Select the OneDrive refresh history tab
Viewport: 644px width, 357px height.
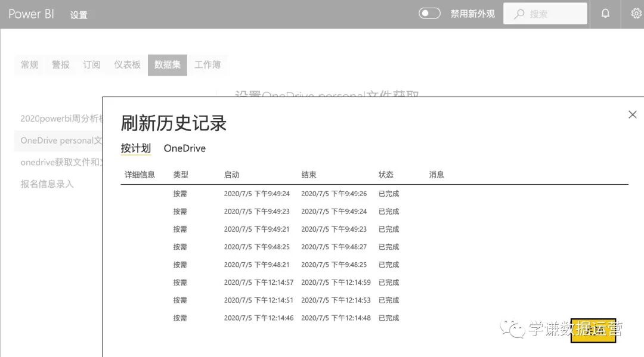tap(185, 148)
